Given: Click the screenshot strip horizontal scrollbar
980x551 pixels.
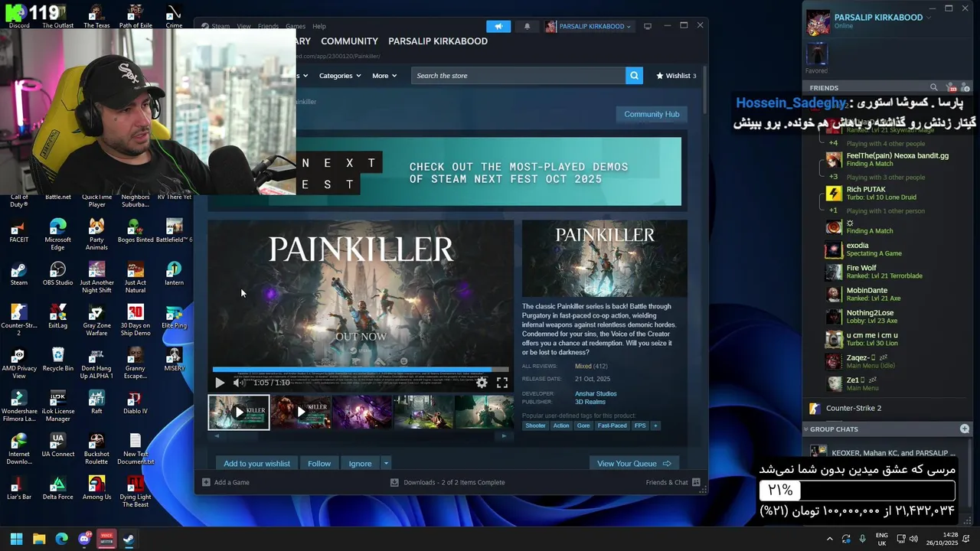Looking at the screenshot, I should tap(361, 435).
